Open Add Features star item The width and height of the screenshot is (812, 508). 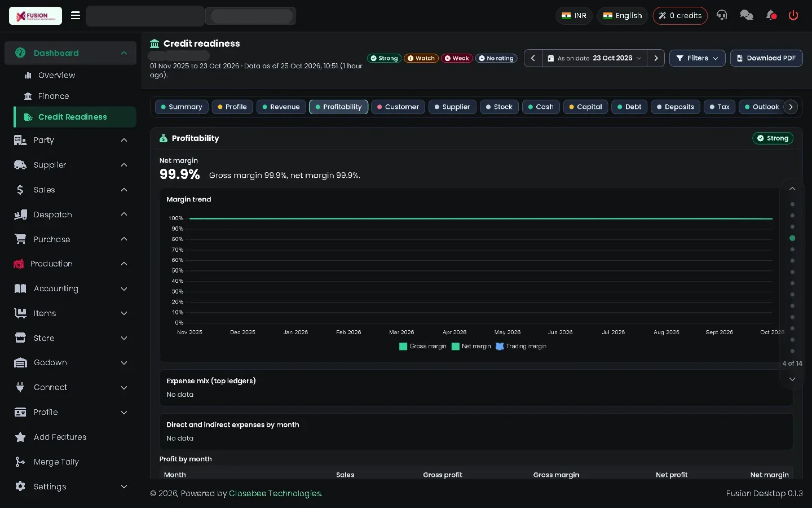pos(70,437)
